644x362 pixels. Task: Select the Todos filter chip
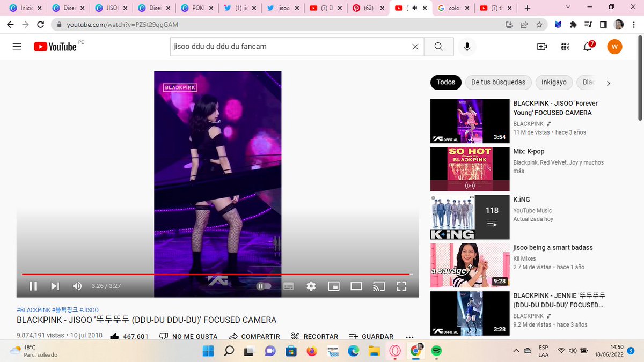point(446,82)
